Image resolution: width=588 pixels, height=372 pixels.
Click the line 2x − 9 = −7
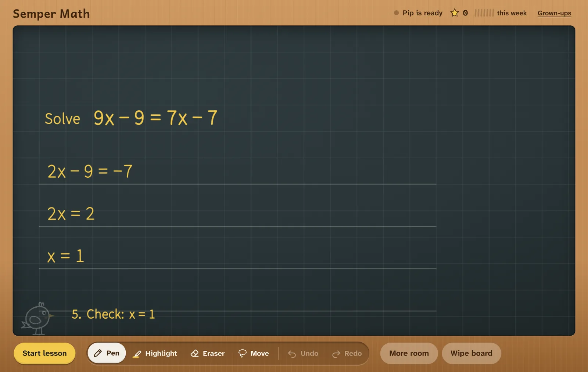pos(90,171)
